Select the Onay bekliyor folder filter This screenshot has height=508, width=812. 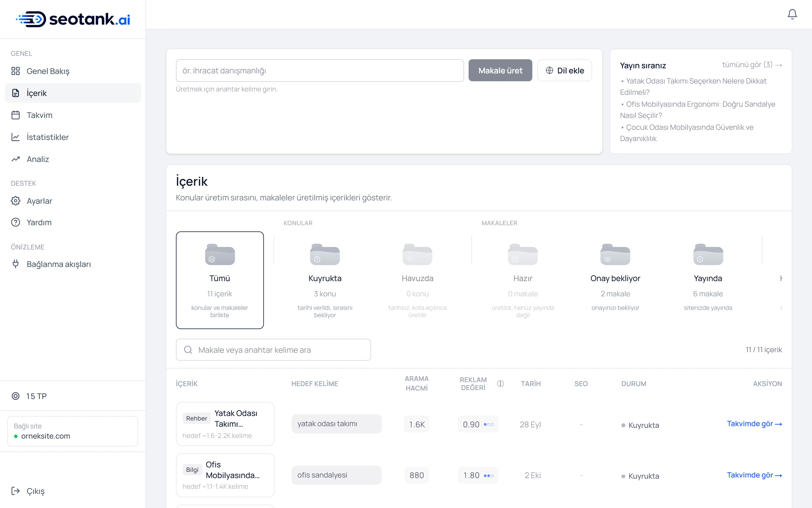click(x=615, y=280)
